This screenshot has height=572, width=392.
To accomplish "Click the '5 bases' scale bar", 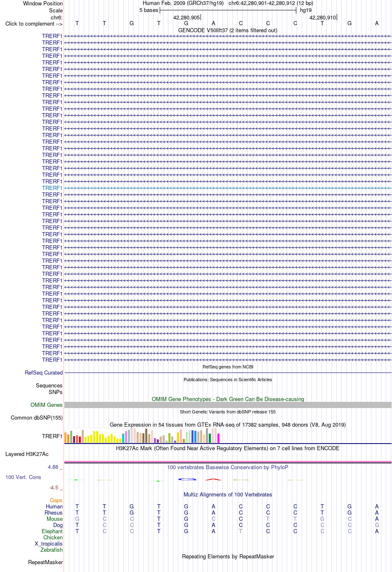I will pos(228,10).
